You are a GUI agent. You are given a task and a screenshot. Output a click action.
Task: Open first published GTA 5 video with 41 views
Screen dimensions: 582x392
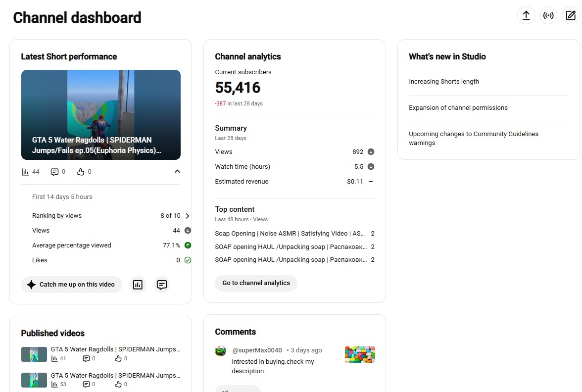point(115,349)
